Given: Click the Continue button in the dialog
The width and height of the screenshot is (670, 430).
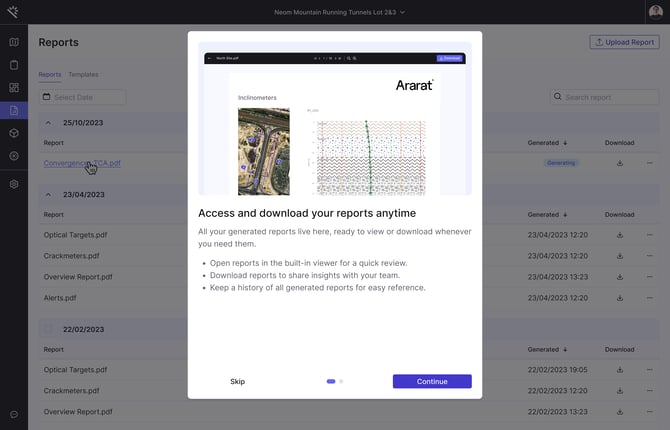Looking at the screenshot, I should pos(432,381).
